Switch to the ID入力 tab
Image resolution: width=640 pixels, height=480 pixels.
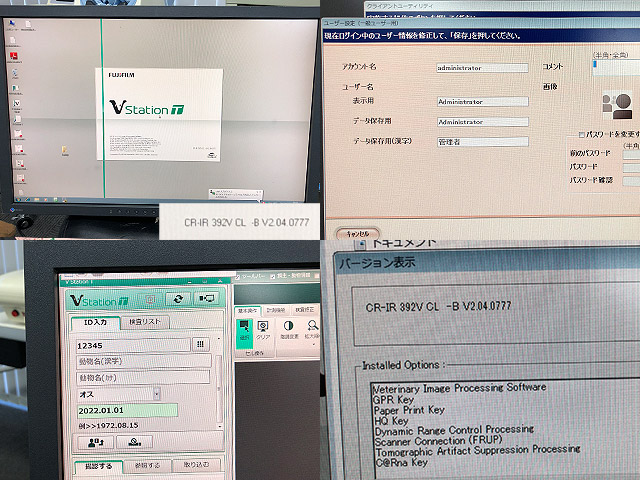[96, 323]
